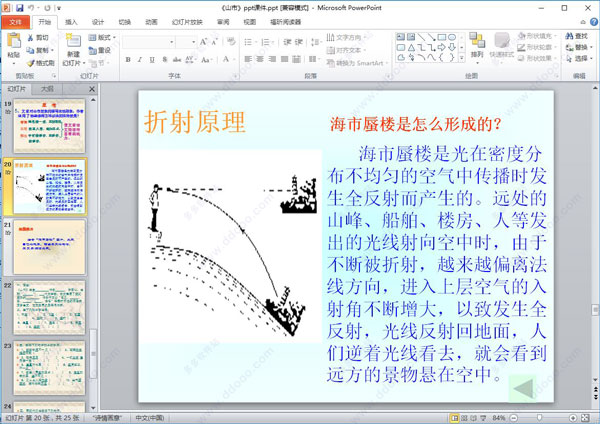
Task: Open the align text menu
Action: pyautogui.click(x=346, y=50)
